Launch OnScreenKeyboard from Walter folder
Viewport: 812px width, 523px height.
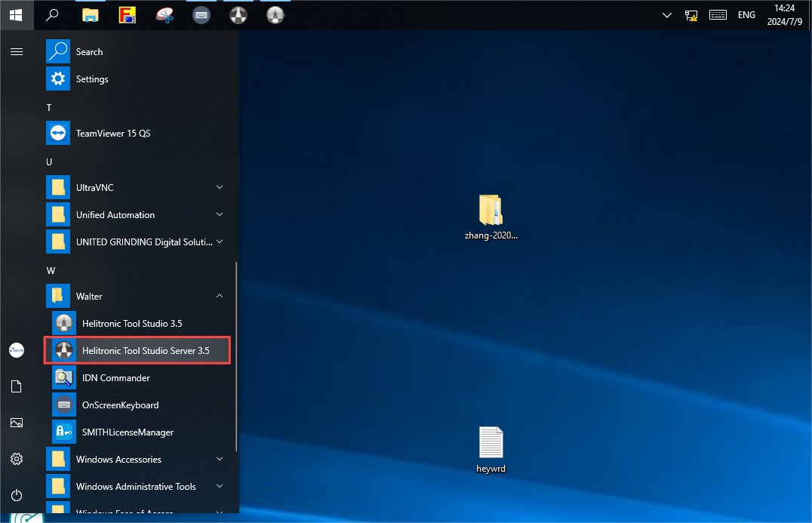[137, 405]
